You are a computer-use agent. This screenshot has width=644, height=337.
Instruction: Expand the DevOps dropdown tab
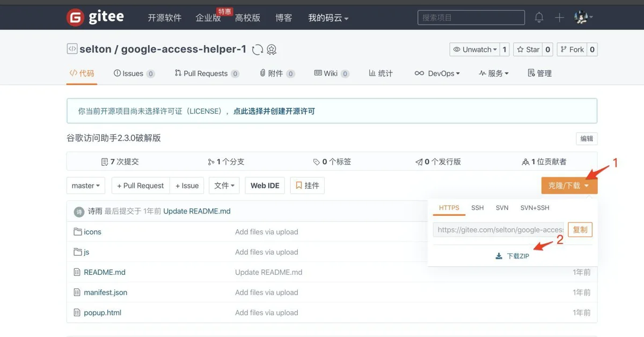[437, 74]
